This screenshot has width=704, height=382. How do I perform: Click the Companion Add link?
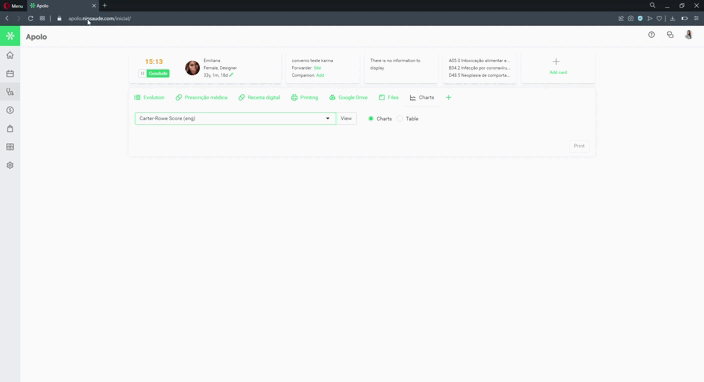click(320, 75)
